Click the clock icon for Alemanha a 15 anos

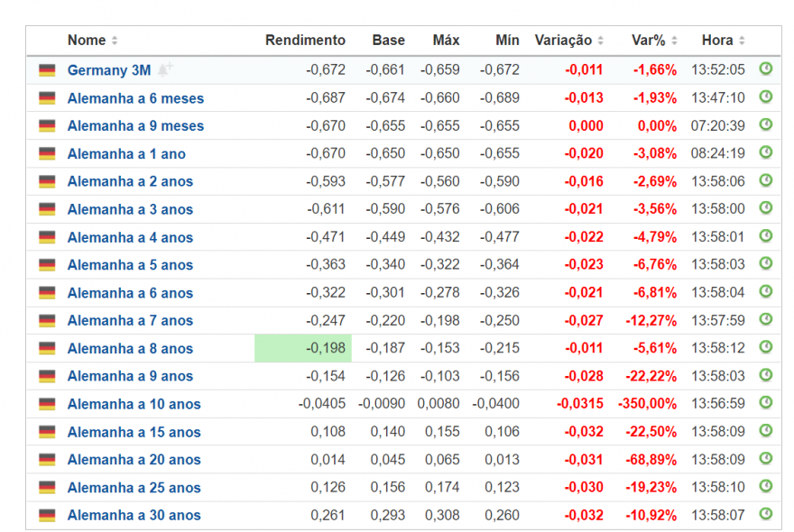click(x=766, y=430)
